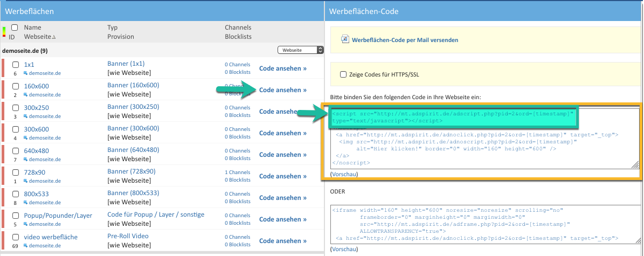The height and width of the screenshot is (256, 644).
Task: Click demoseite.de link under 160x600
Action: coord(45,94)
